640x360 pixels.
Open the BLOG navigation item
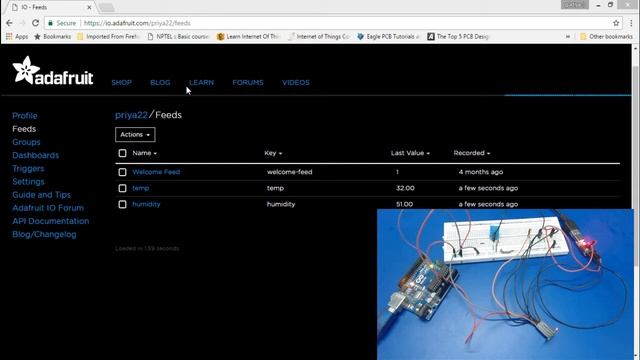(x=160, y=82)
